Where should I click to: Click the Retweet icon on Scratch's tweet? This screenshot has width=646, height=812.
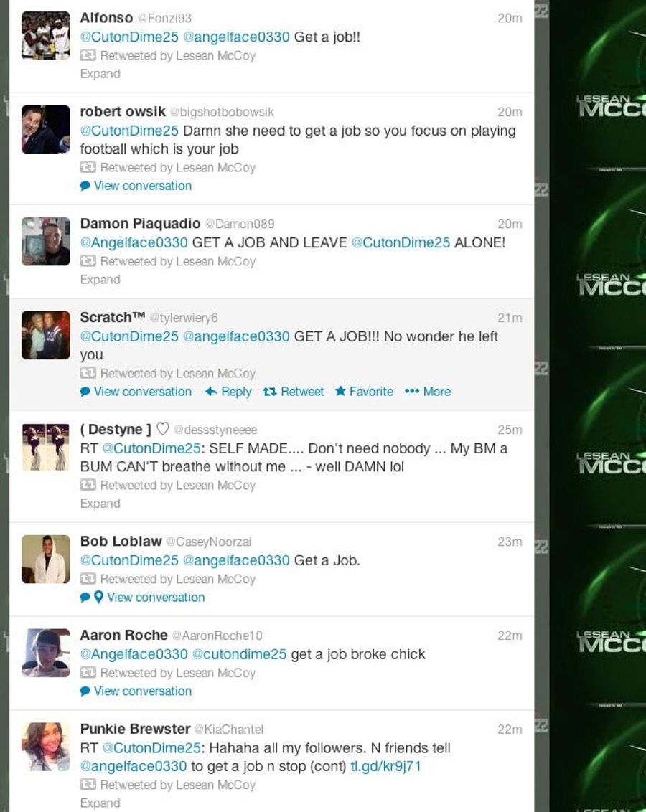click(269, 392)
